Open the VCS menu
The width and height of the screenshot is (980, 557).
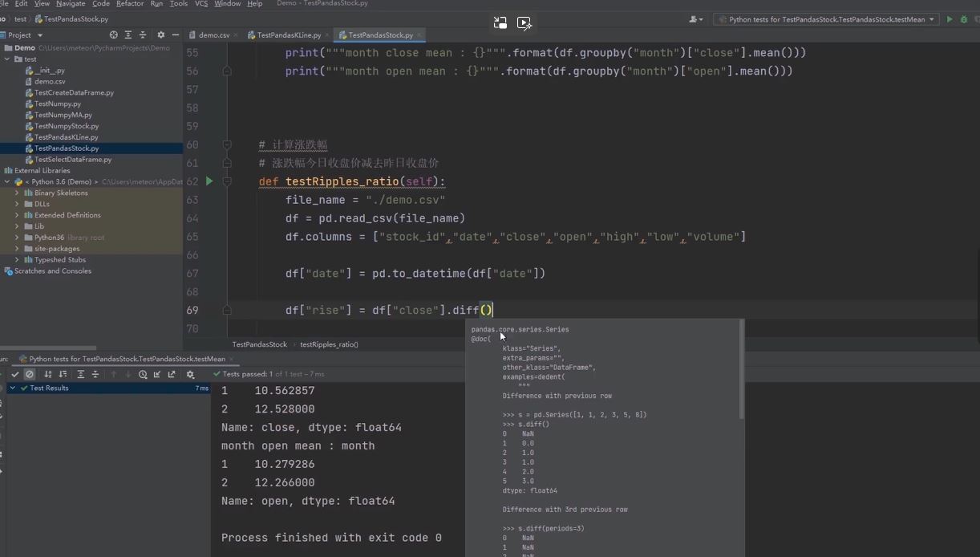click(x=201, y=4)
